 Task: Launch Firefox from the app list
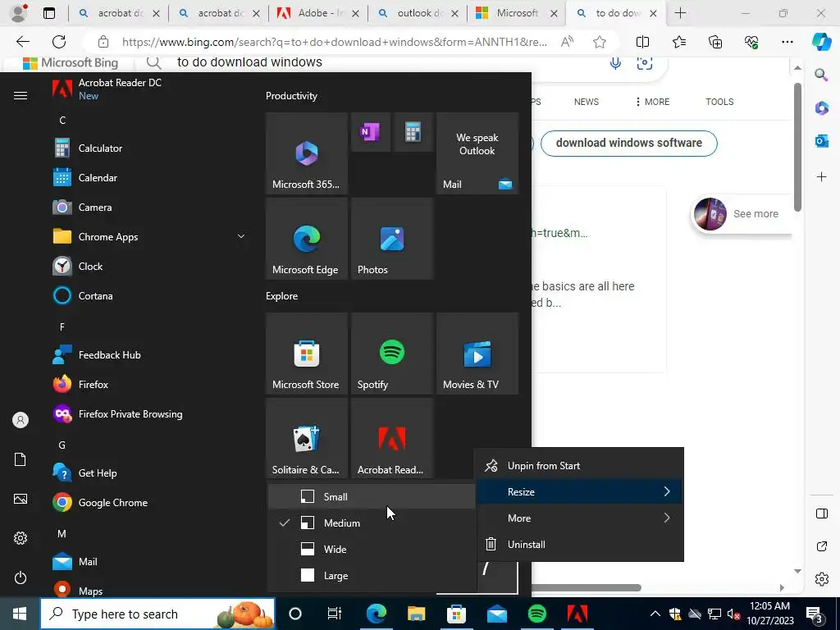[x=150, y=384]
